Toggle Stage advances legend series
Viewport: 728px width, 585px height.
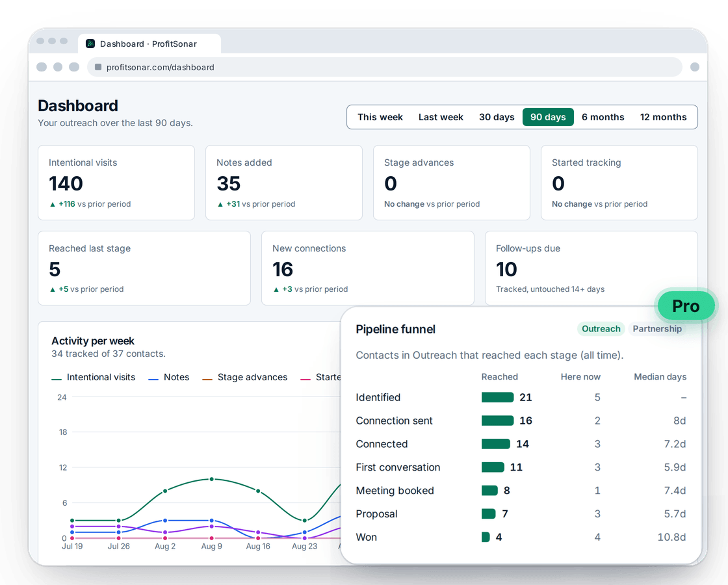244,378
